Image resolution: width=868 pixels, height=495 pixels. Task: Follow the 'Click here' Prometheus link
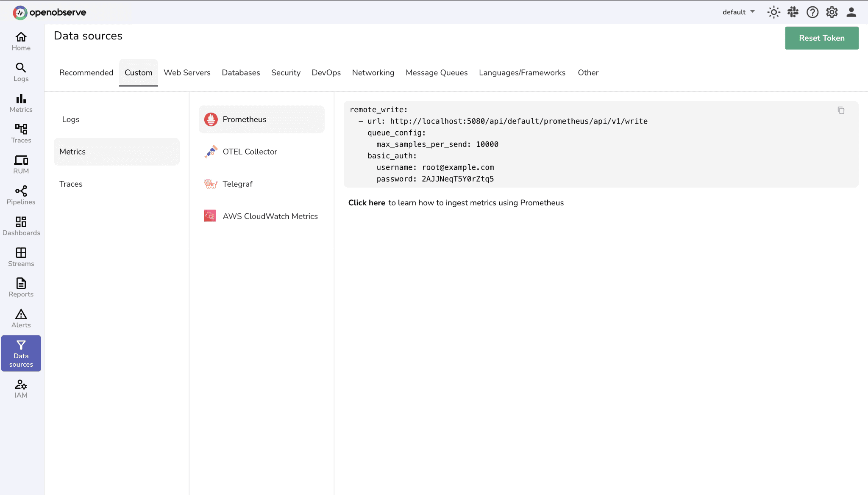click(367, 203)
